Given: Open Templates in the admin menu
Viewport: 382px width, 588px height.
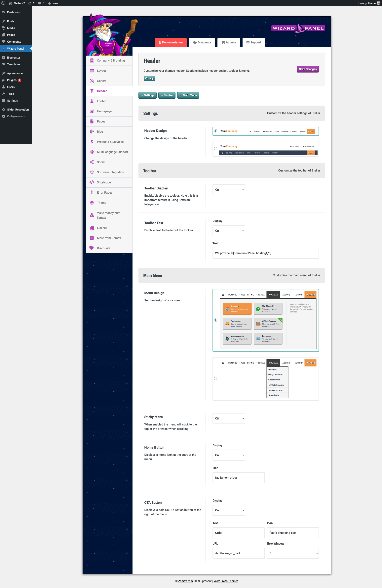Looking at the screenshot, I should [x=16, y=64].
